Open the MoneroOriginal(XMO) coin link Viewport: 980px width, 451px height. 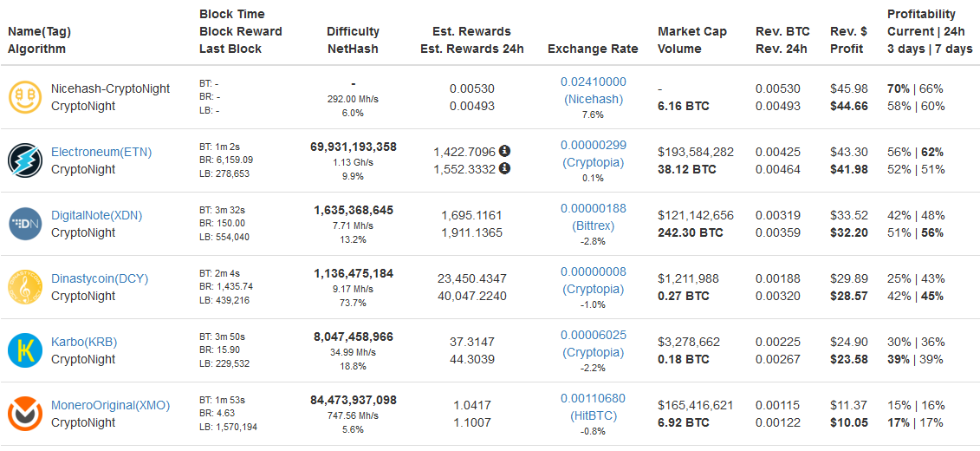[110, 405]
